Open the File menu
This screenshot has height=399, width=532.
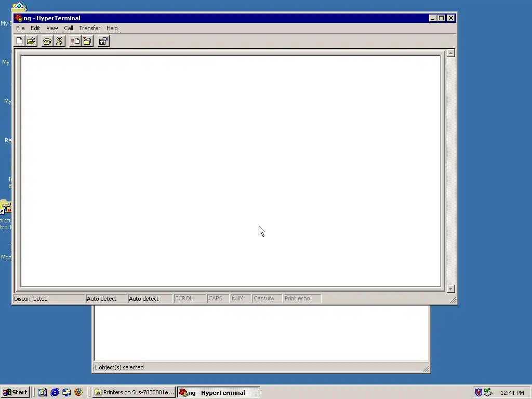[20, 28]
